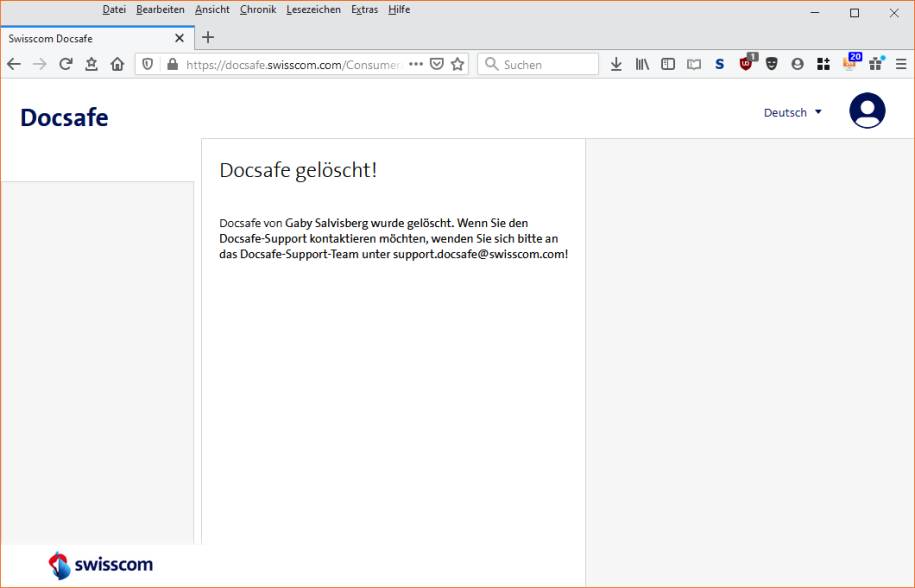Go back to the previous page
The width and height of the screenshot is (915, 588).
[x=14, y=64]
